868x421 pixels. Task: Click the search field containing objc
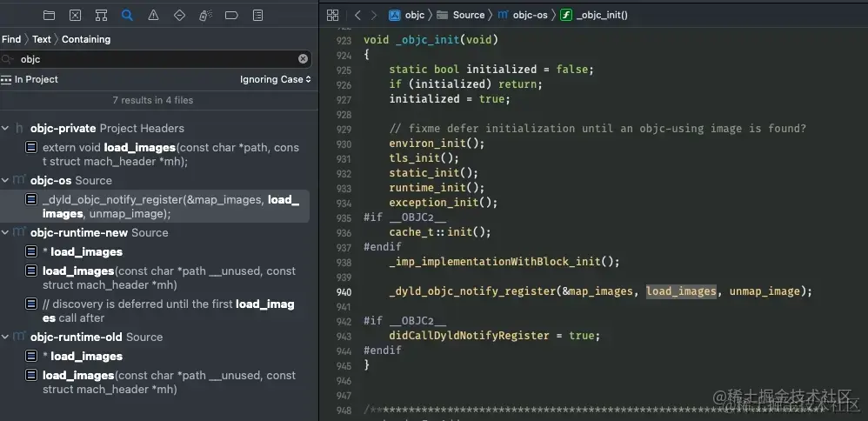(156, 59)
